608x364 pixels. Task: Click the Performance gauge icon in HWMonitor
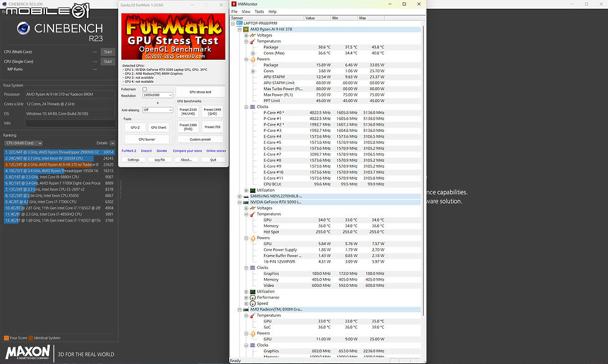253,297
